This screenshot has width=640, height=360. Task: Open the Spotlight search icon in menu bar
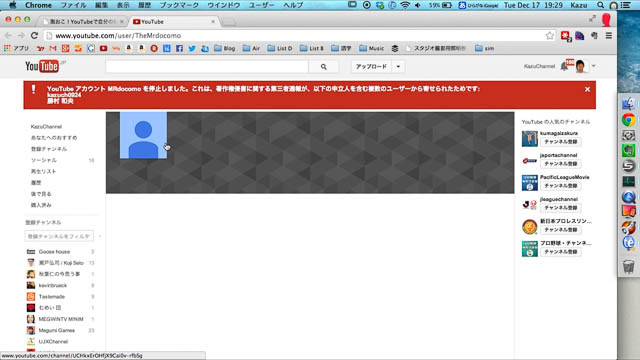coord(600,5)
